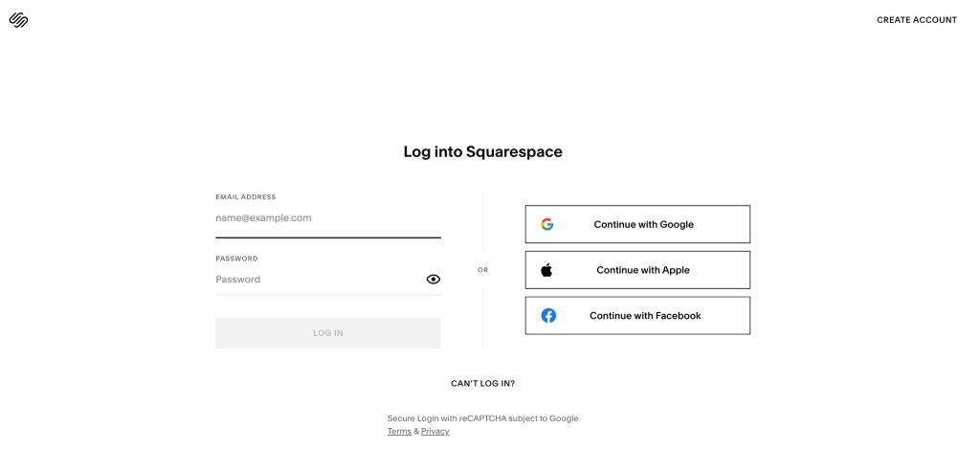Click the "Log into Squarespace" heading
This screenshot has height=450, width=980.
click(x=482, y=152)
